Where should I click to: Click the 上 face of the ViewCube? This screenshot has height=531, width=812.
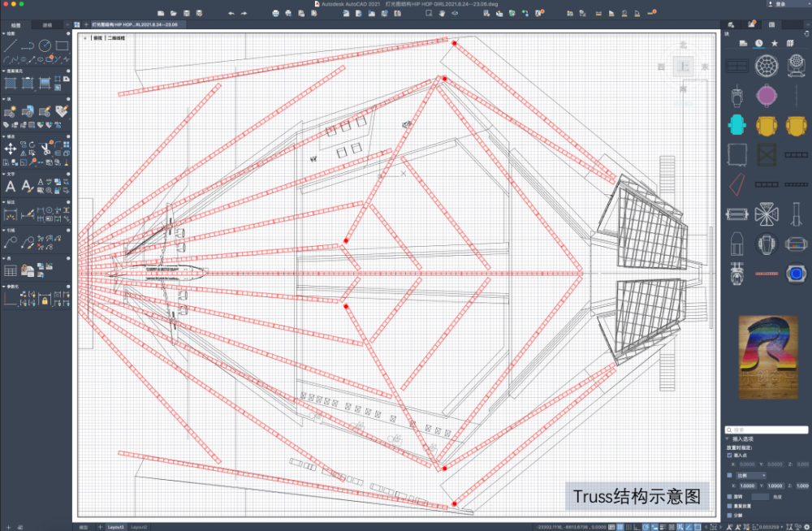pos(684,67)
